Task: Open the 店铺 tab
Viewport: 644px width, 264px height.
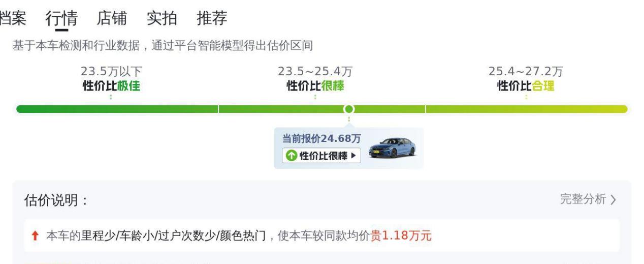Action: tap(111, 18)
